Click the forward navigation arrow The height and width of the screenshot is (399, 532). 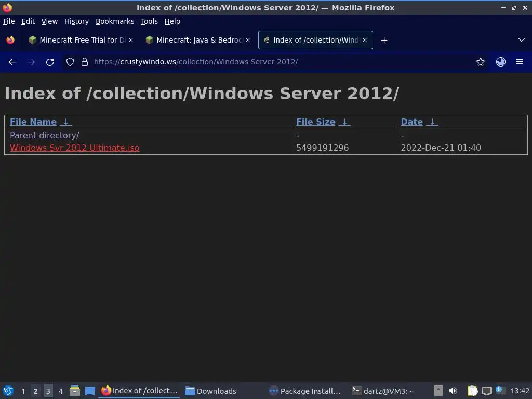[x=31, y=62]
